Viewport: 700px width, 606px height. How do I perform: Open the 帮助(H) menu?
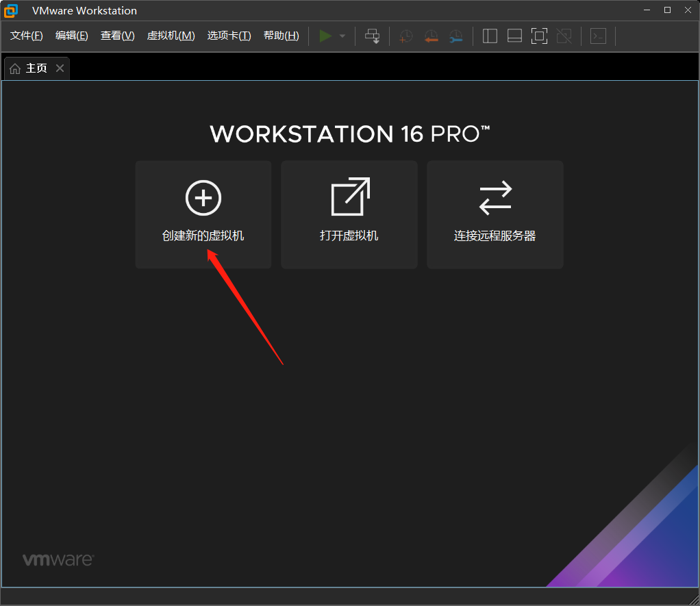pos(282,36)
